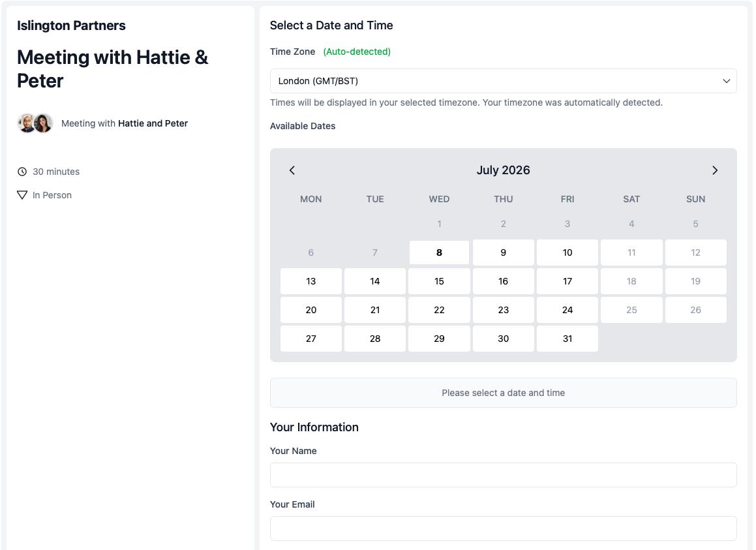Viewport: 756px width, 550px height.
Task: Click the Your Name input field
Action: pos(504,475)
